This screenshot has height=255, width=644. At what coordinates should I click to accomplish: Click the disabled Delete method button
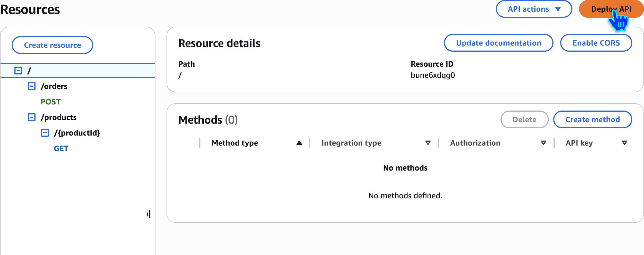click(524, 119)
